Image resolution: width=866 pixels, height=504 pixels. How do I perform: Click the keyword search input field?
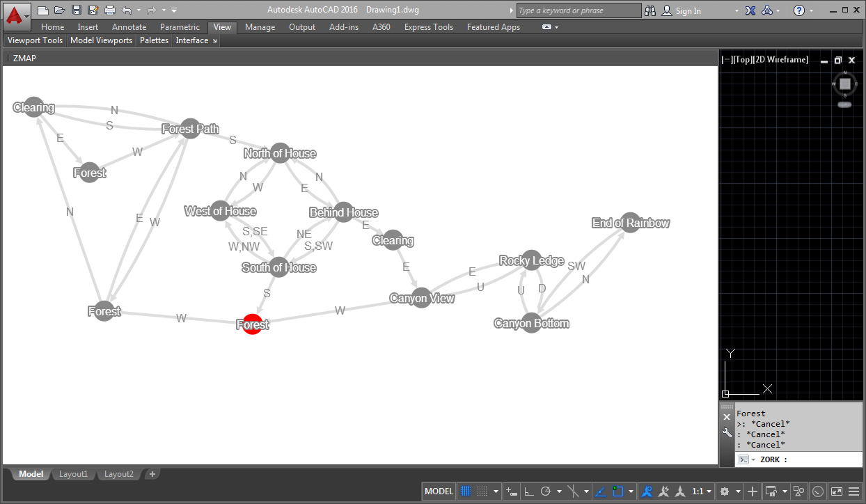coord(578,10)
